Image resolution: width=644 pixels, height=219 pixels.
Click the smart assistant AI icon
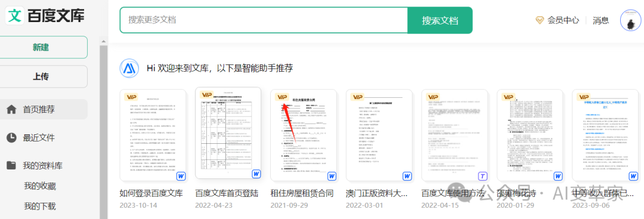[129, 68]
